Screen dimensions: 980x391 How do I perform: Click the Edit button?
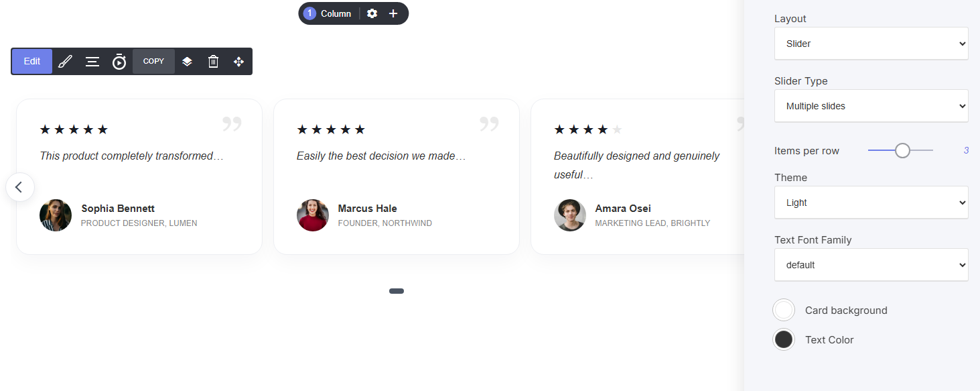point(32,61)
